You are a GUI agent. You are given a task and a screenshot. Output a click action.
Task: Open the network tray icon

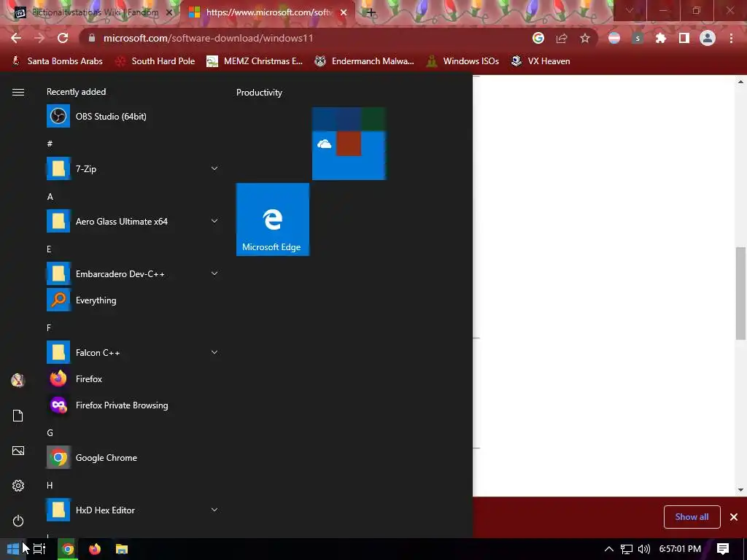point(627,549)
